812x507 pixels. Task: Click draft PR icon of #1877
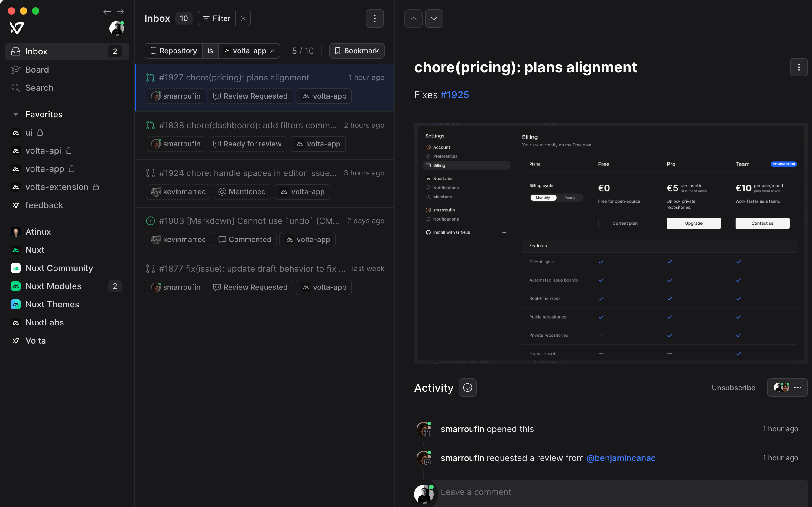[151, 269]
